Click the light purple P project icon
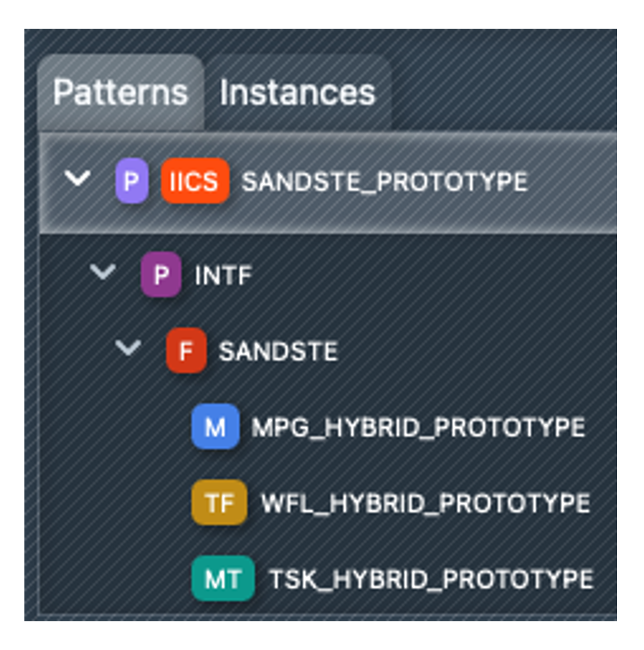 point(132,181)
